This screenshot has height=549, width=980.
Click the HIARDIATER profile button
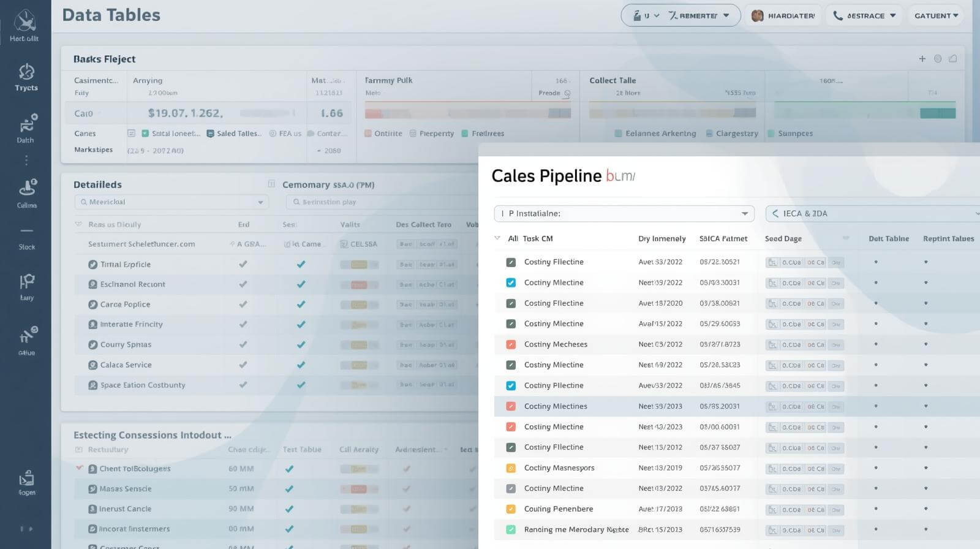[783, 16]
